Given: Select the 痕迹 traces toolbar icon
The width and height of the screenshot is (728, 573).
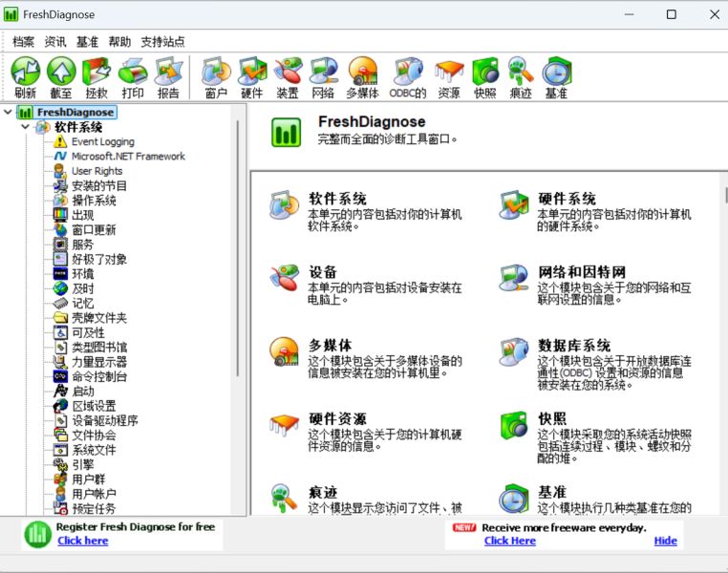Looking at the screenshot, I should [521, 77].
